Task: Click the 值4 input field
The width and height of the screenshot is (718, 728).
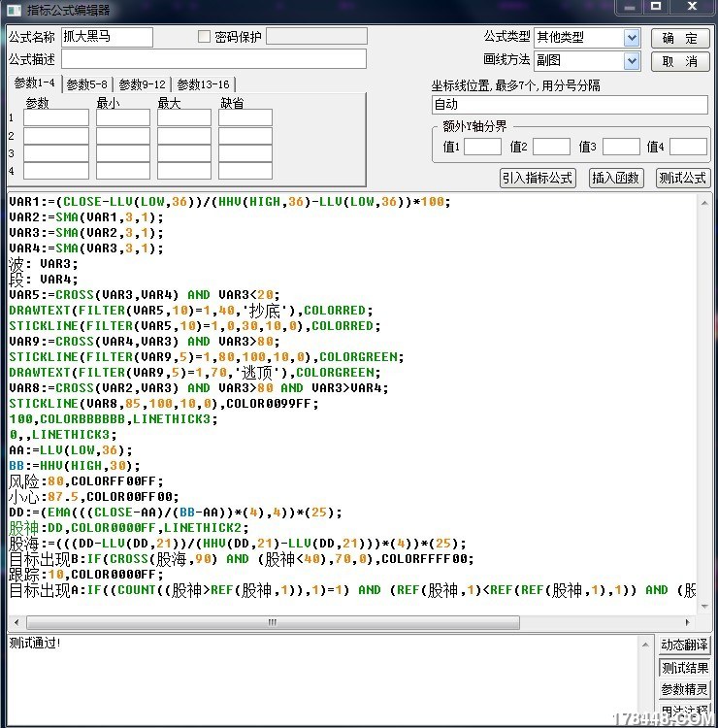Action: click(x=688, y=147)
